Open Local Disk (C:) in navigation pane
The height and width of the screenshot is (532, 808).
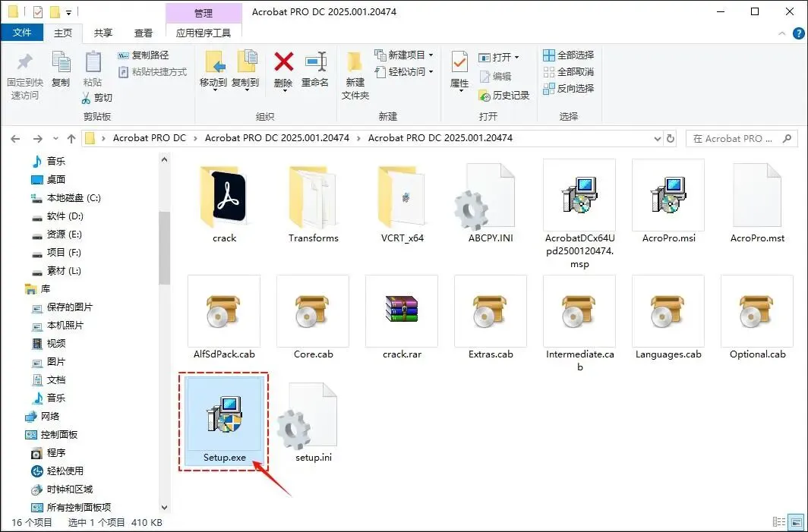point(67,198)
